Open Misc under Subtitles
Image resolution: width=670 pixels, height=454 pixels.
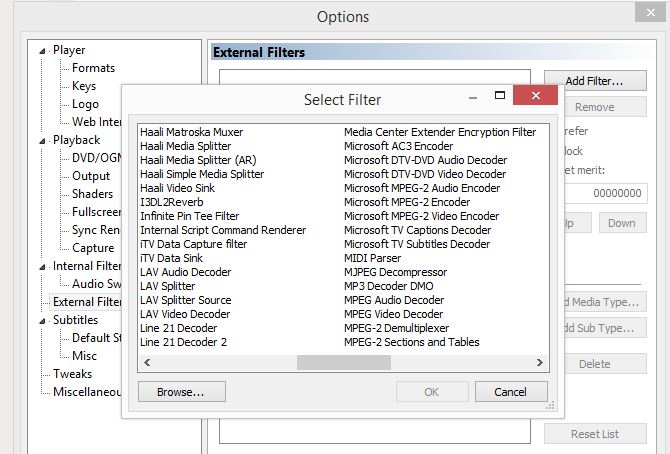point(84,356)
